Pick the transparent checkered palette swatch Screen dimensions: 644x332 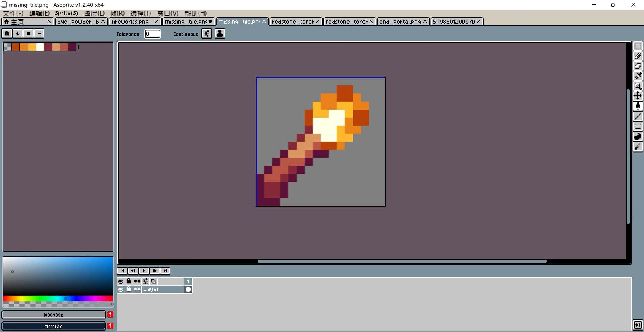(x=7, y=47)
